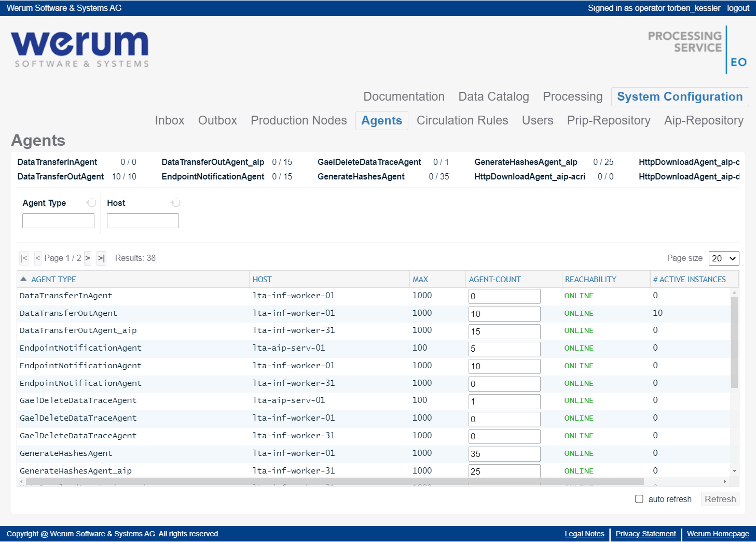Click the Werum logo
Viewport: 756px width, 542px height.
click(80, 49)
